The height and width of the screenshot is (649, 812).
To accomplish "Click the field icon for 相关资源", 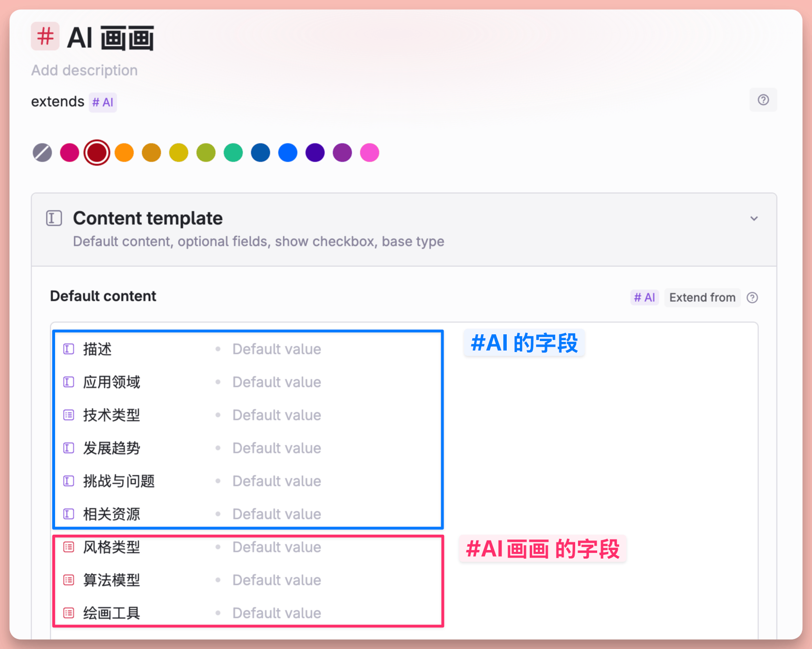I will click(x=69, y=514).
